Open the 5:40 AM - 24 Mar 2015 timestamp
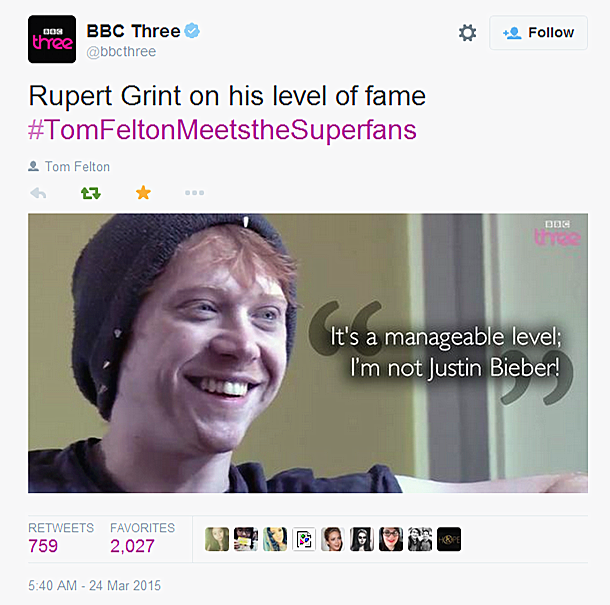 (x=94, y=586)
